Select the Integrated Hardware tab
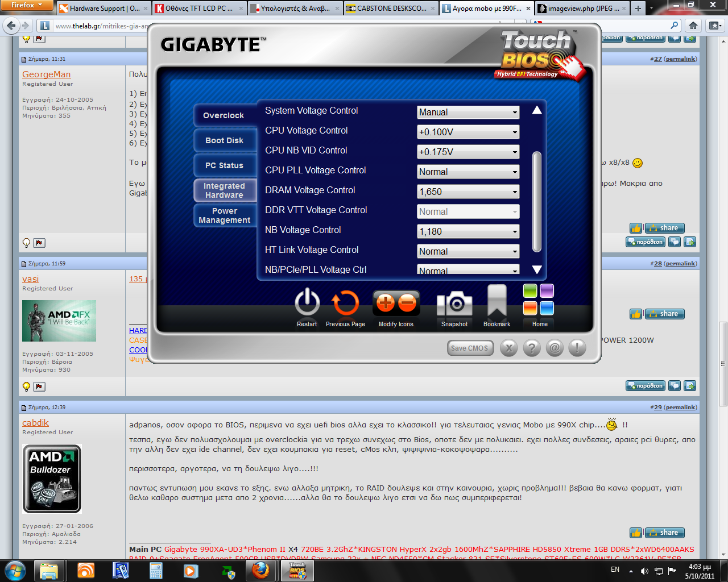 click(224, 190)
